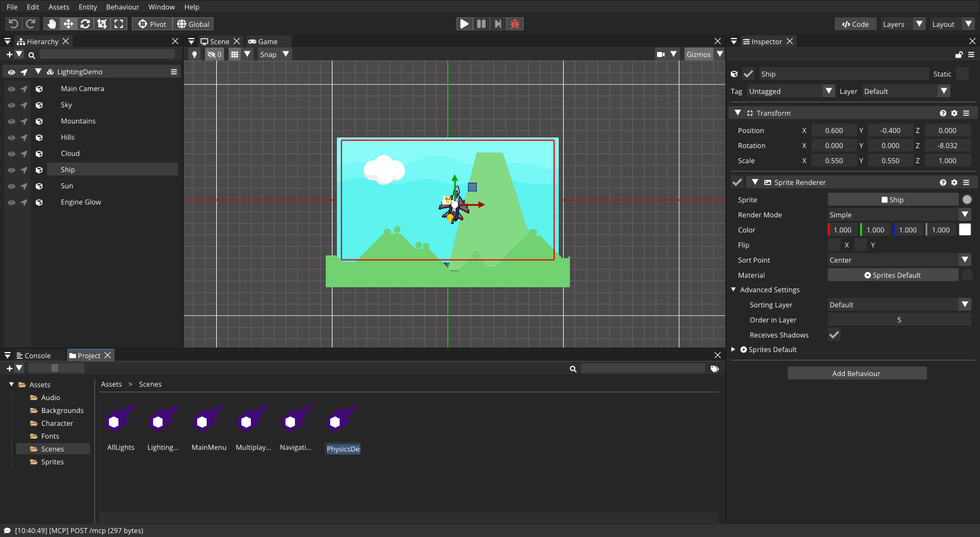Image resolution: width=980 pixels, height=537 pixels.
Task: Select the Hand pan tool
Action: 51,24
